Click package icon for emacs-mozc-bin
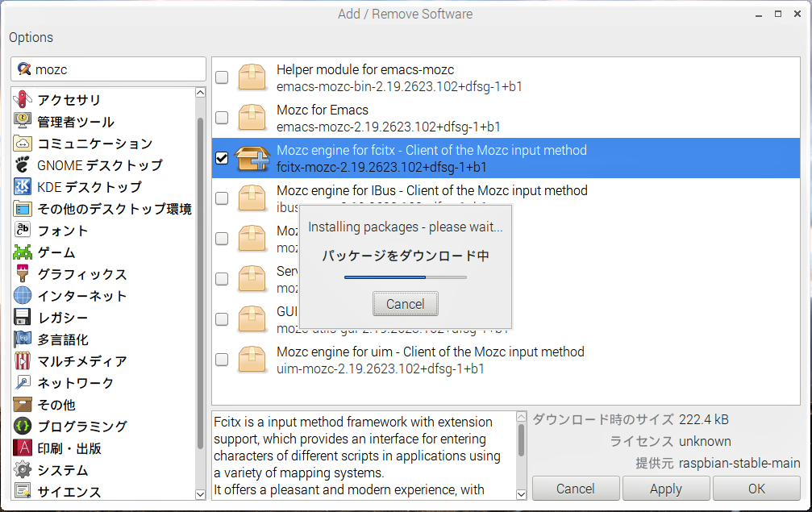812x512 pixels. coord(252,77)
